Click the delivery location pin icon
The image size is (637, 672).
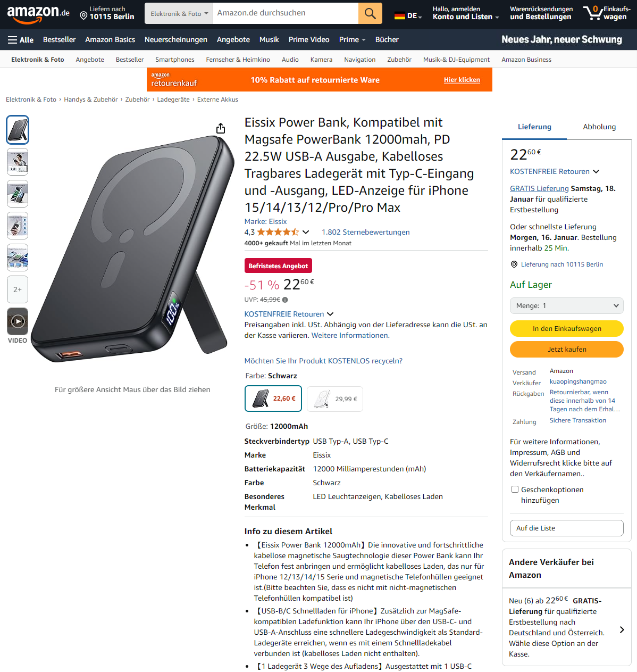(83, 16)
